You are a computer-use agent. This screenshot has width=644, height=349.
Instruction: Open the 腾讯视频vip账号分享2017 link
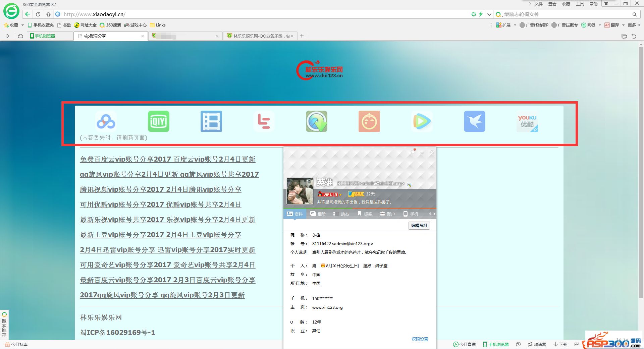tap(161, 190)
